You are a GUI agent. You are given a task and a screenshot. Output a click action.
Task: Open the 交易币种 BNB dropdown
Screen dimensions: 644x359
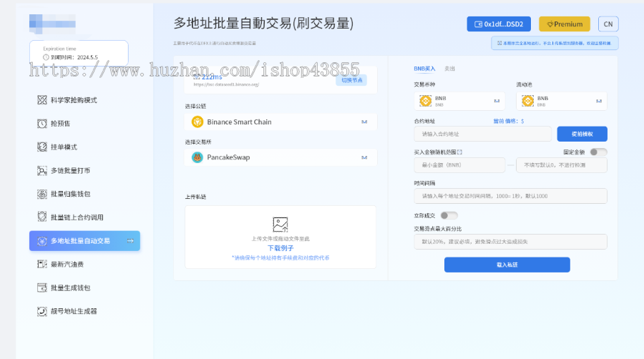click(x=459, y=101)
